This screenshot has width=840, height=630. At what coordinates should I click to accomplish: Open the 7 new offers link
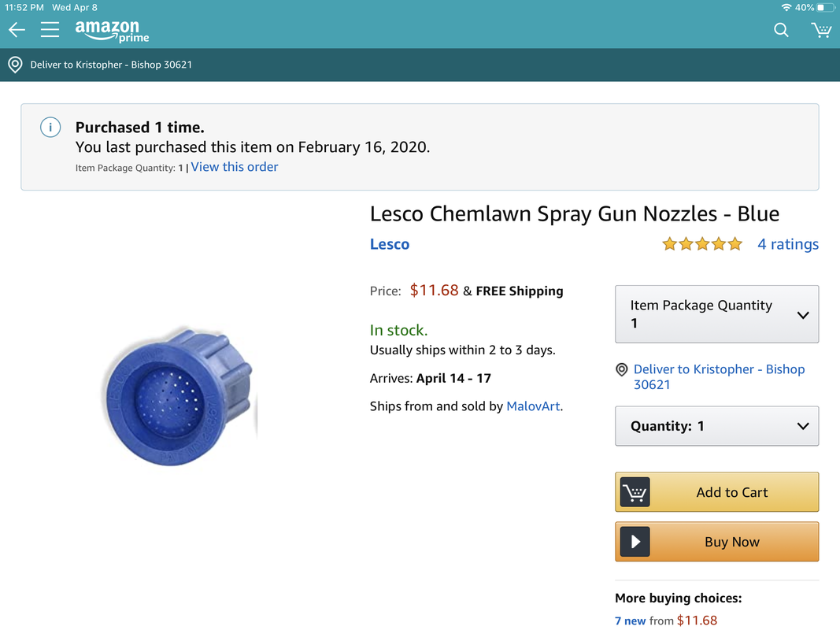point(630,621)
